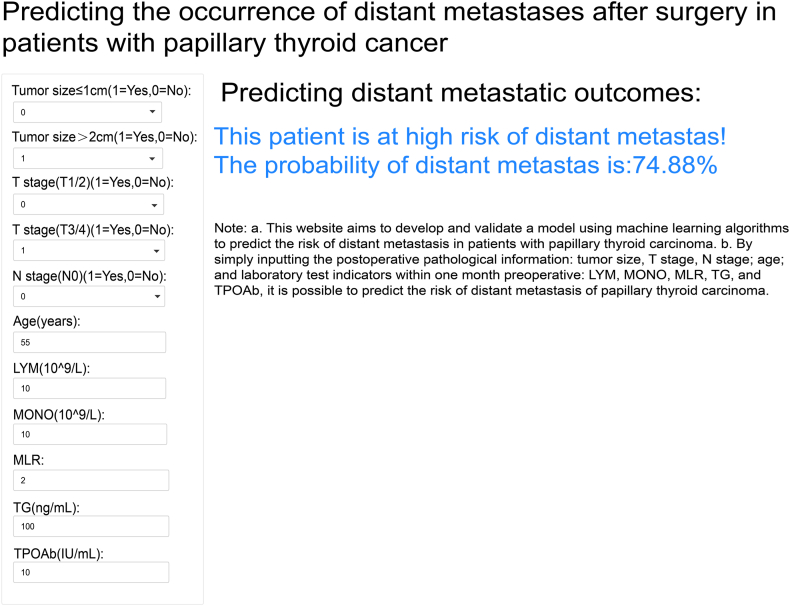790x606 pixels.
Task: Expand the T stage(T3/4) selector
Action: point(88,251)
